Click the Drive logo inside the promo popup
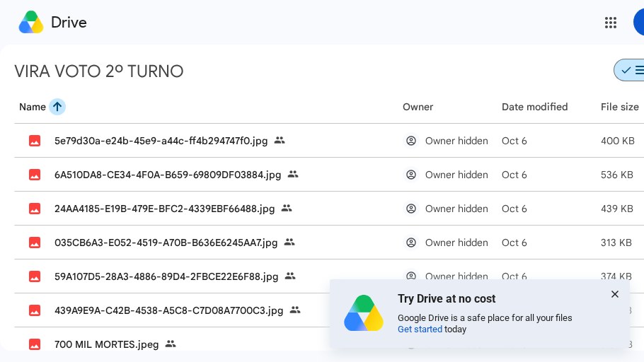 tap(364, 313)
